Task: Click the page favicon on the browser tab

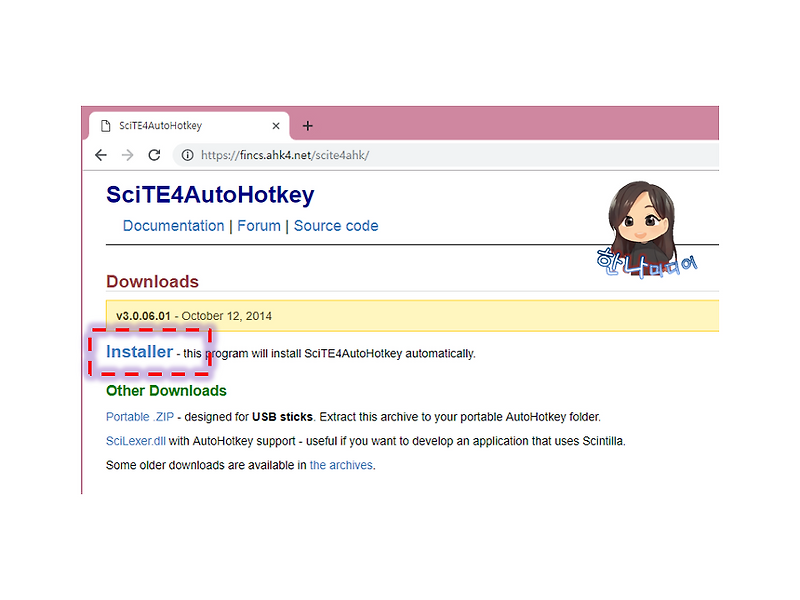Action: point(104,125)
